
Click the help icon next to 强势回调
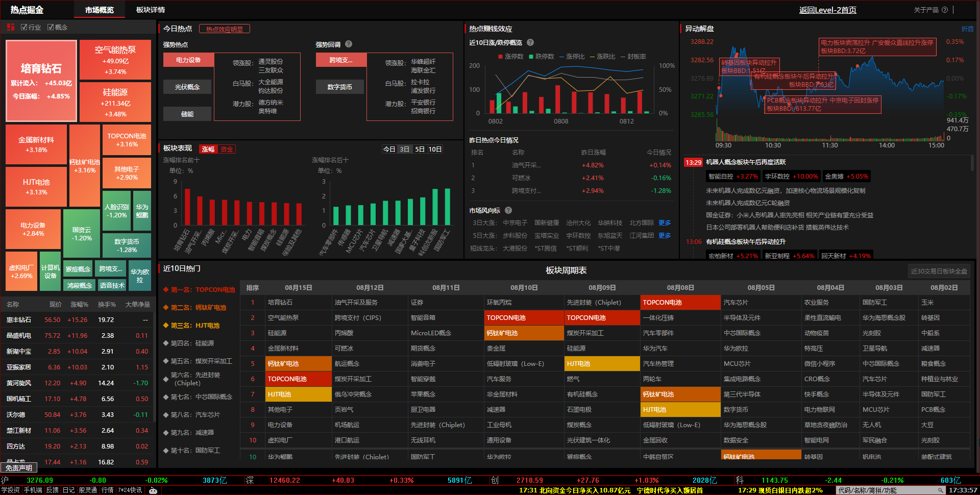coord(349,44)
